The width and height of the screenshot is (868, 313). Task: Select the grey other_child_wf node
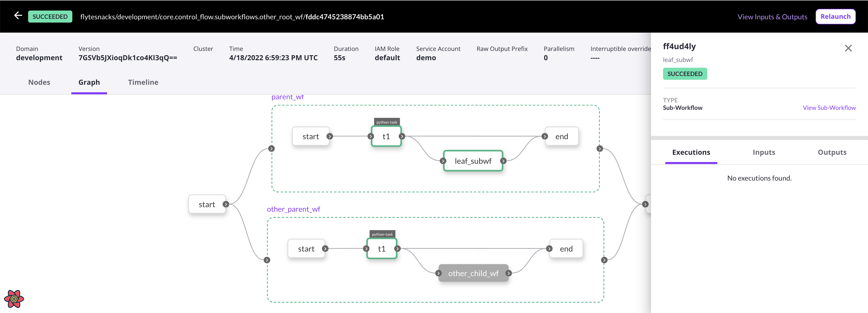tap(473, 273)
